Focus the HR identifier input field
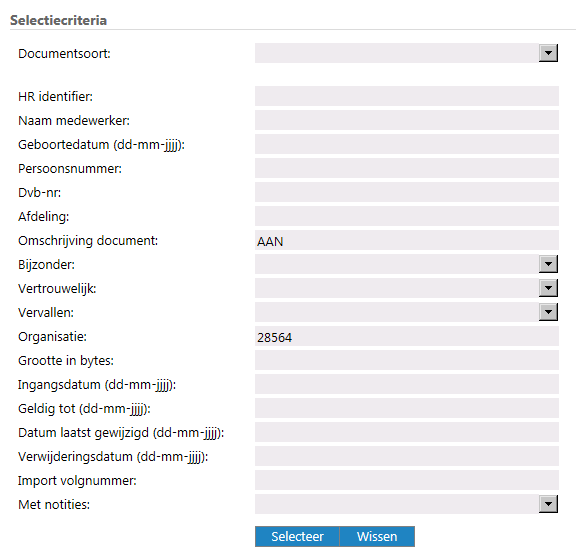The width and height of the screenshot is (576, 556). [x=407, y=96]
